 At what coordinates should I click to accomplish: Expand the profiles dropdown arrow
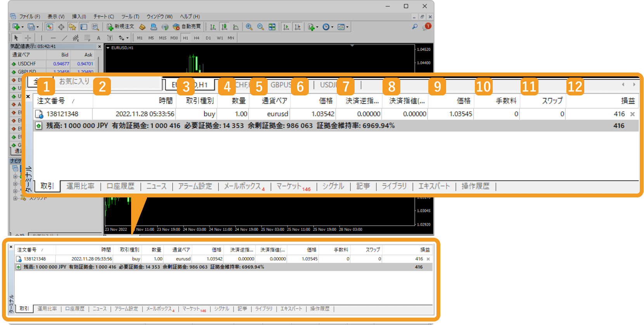pos(38,27)
